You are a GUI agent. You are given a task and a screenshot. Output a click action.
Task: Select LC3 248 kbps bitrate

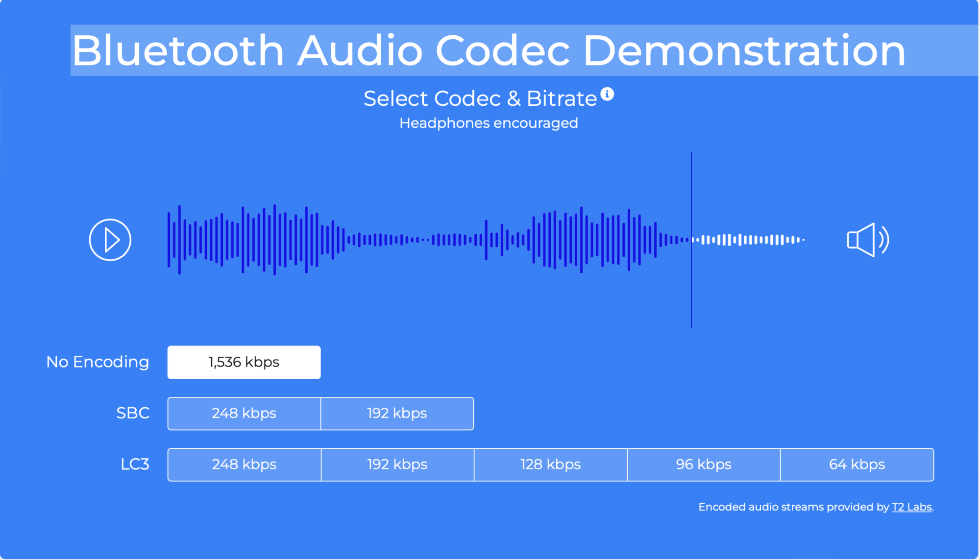point(244,464)
